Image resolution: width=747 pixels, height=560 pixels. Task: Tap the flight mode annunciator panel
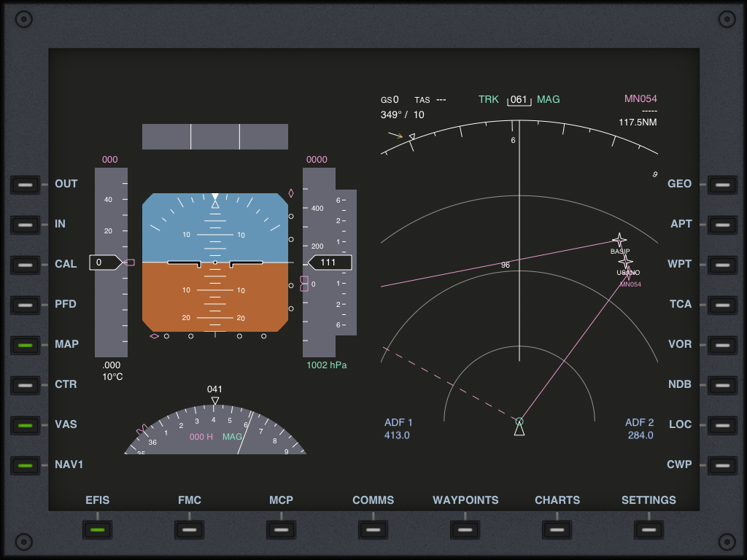coord(215,136)
